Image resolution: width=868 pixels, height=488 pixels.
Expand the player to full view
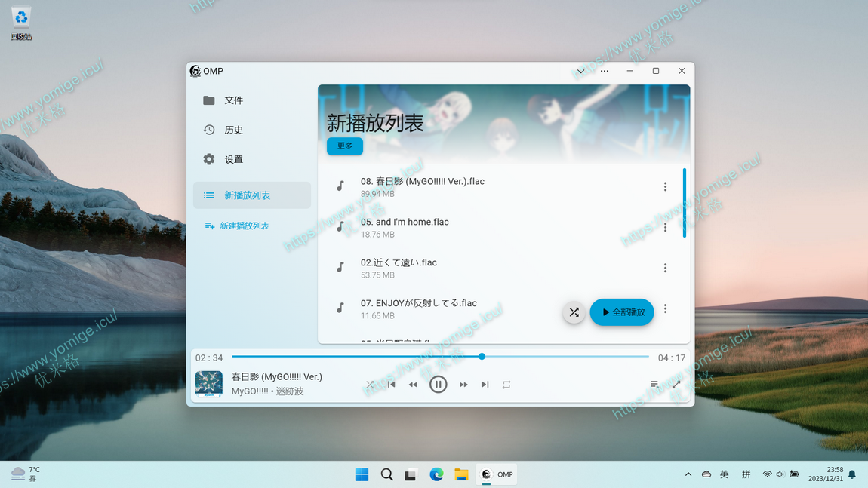(x=676, y=385)
